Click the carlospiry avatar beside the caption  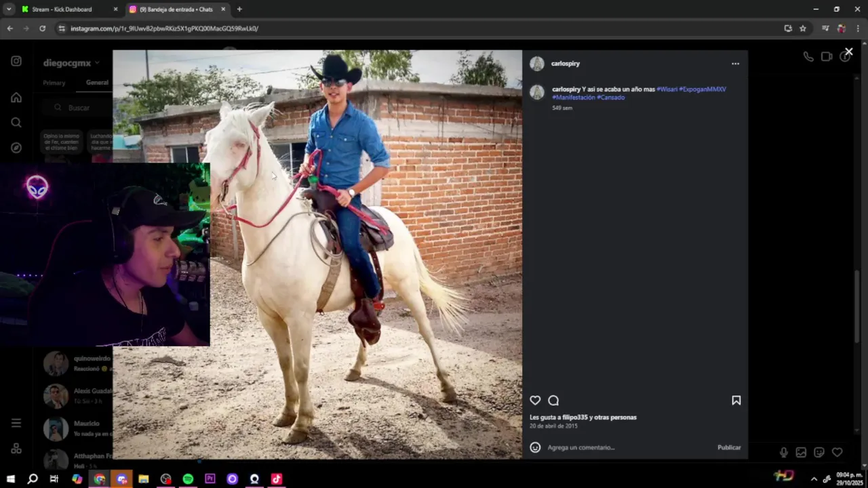[x=537, y=92]
